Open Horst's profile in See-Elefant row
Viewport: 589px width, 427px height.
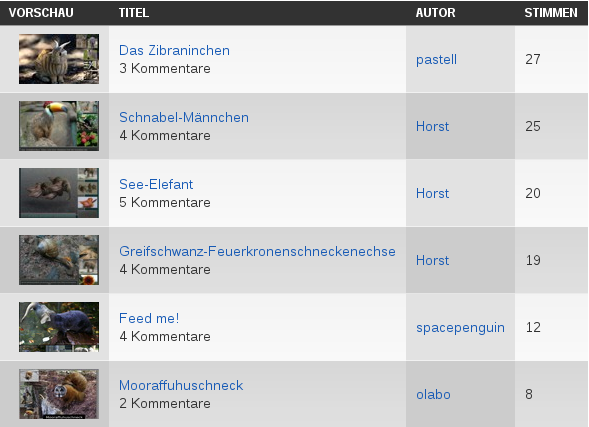432,193
